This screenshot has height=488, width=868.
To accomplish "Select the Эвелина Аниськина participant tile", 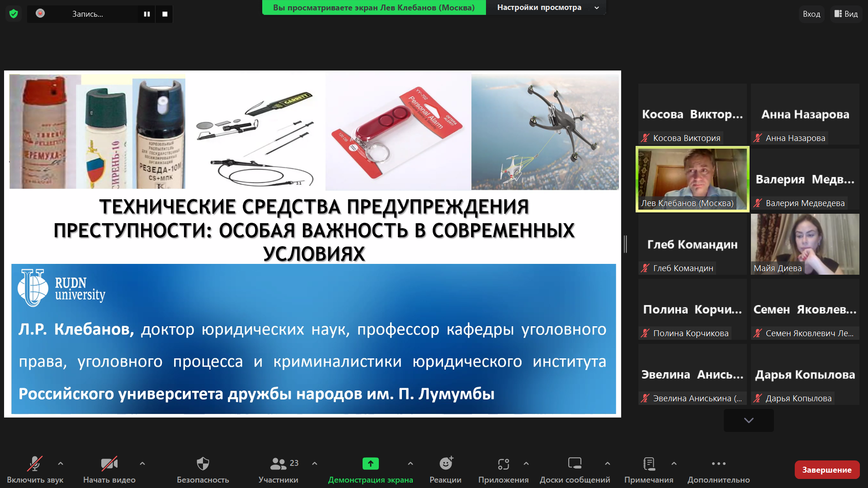I will point(692,374).
